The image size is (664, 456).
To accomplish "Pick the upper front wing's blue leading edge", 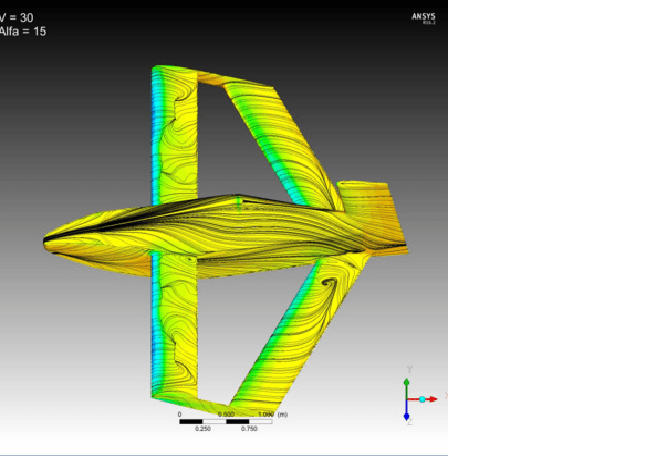I will click(155, 140).
